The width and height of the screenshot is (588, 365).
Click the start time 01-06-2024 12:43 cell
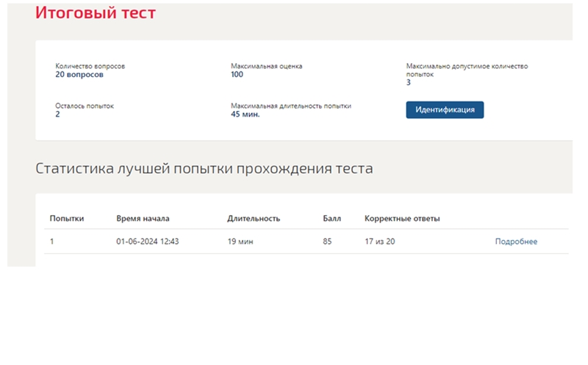pos(148,242)
